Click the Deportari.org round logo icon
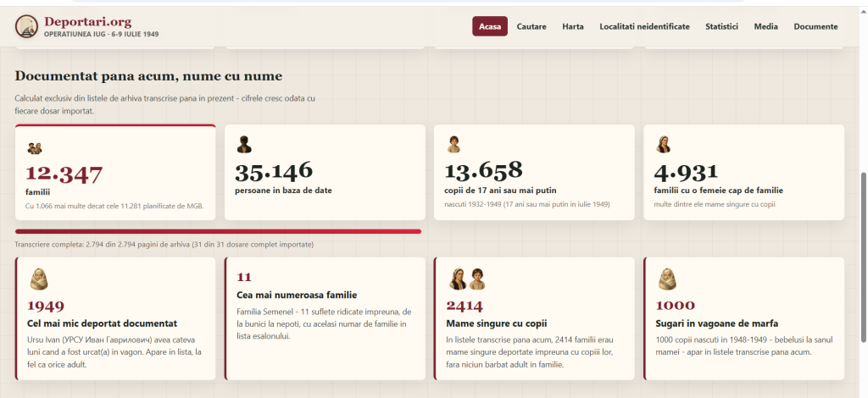 pyautogui.click(x=26, y=26)
